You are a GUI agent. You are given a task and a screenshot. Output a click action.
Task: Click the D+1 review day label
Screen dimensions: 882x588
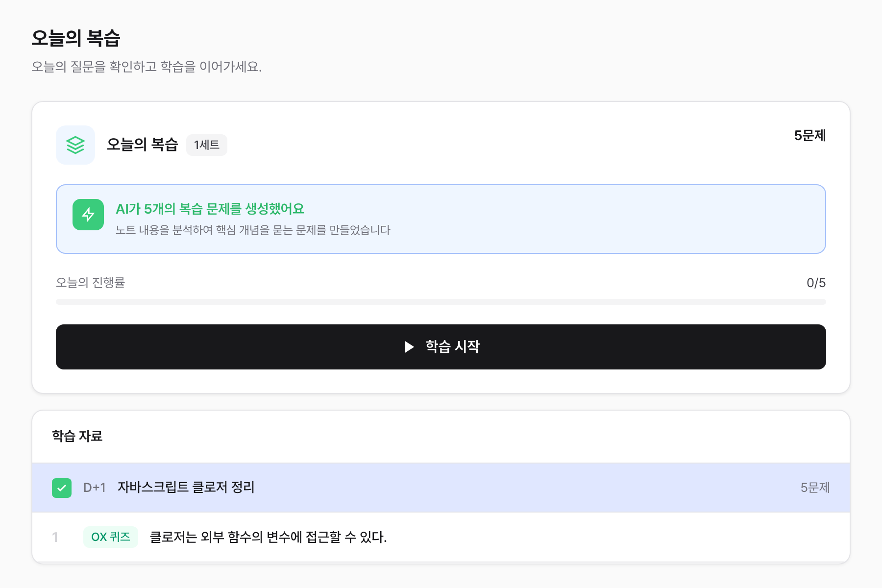pyautogui.click(x=95, y=488)
